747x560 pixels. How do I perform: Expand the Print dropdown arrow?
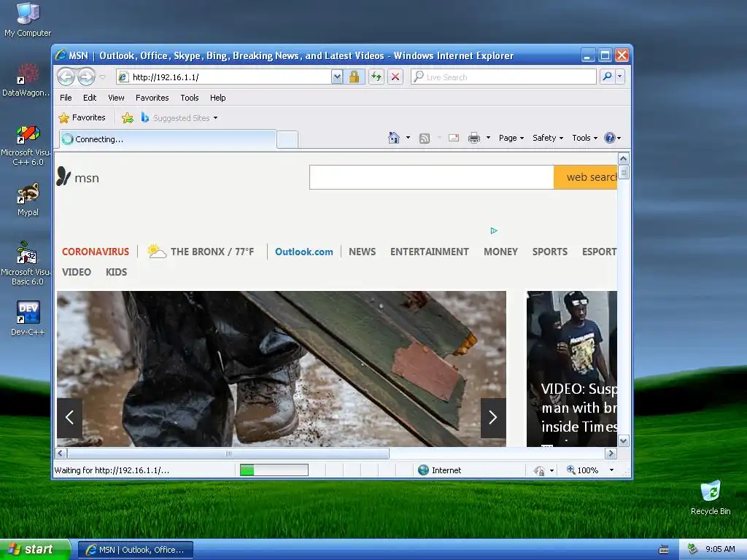click(x=488, y=138)
